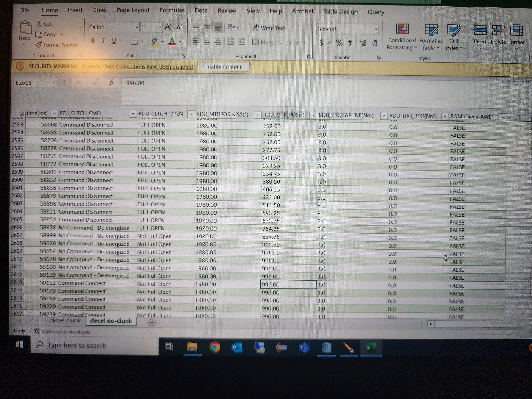Image resolution: width=532 pixels, height=399 pixels.
Task: Click Increase Indent icon
Action: [242, 42]
